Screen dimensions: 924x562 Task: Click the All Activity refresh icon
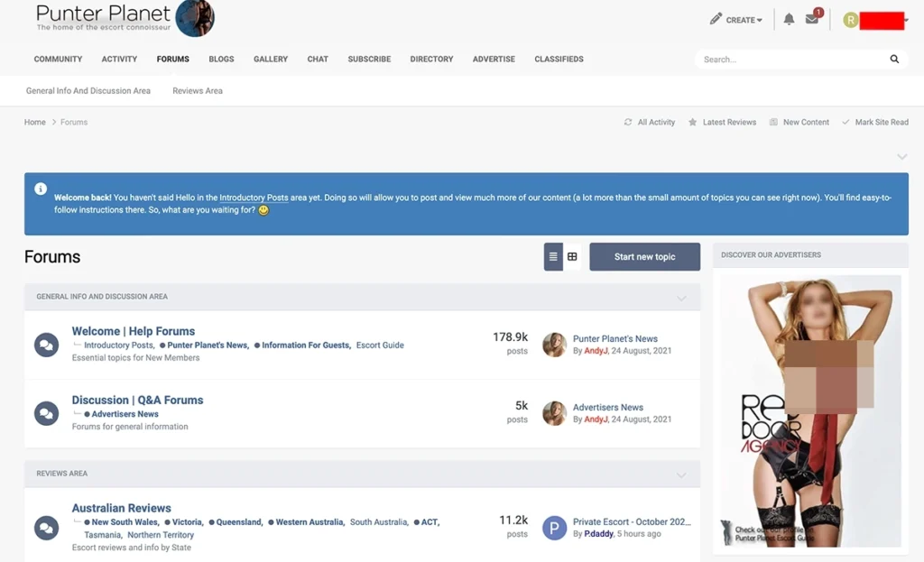pos(628,122)
